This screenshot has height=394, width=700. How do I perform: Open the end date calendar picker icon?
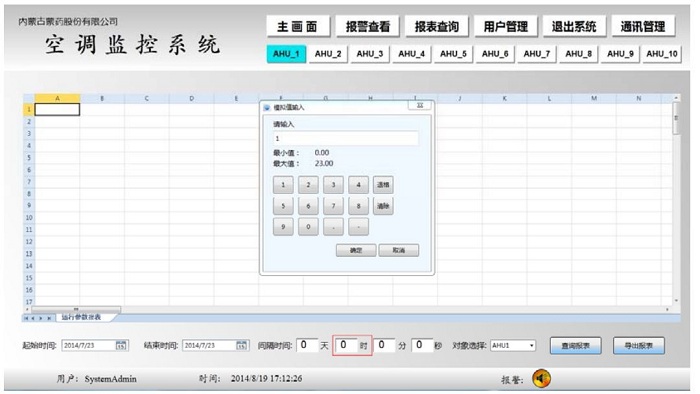pos(241,345)
